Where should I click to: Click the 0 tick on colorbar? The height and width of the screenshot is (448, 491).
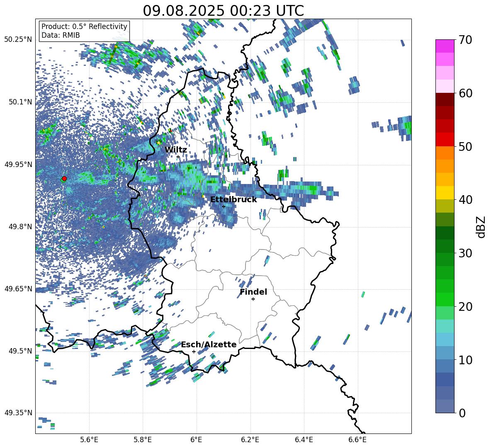[462, 413]
